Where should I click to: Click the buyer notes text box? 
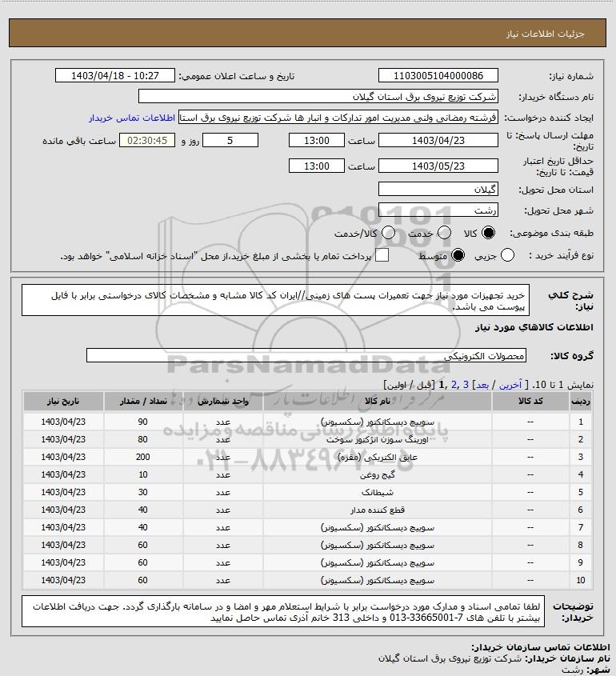(283, 611)
